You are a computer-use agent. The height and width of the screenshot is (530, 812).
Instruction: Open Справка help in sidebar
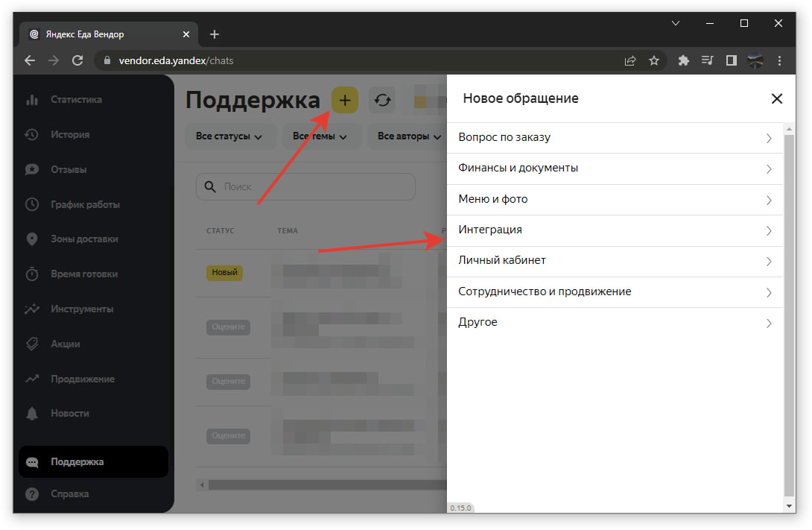coord(69,493)
